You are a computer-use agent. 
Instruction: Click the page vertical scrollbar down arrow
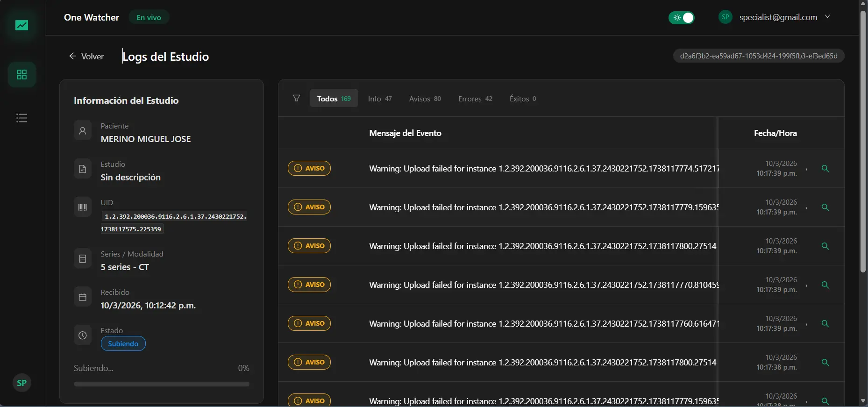[863, 401]
